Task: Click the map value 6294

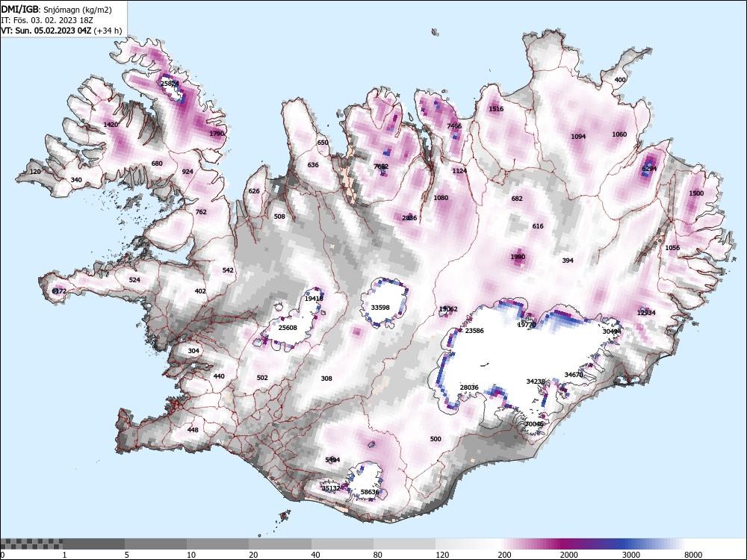Action: 649,169
